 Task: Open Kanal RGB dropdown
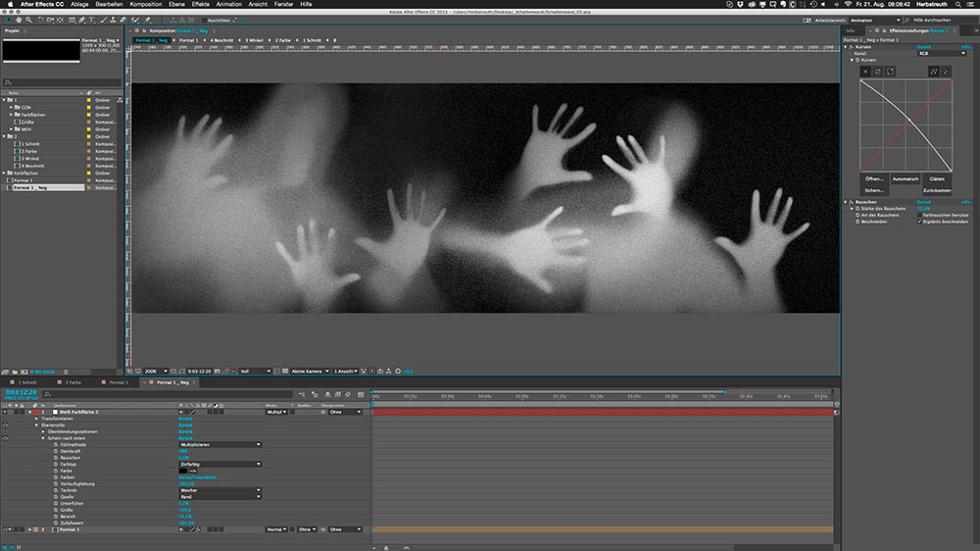tap(942, 53)
